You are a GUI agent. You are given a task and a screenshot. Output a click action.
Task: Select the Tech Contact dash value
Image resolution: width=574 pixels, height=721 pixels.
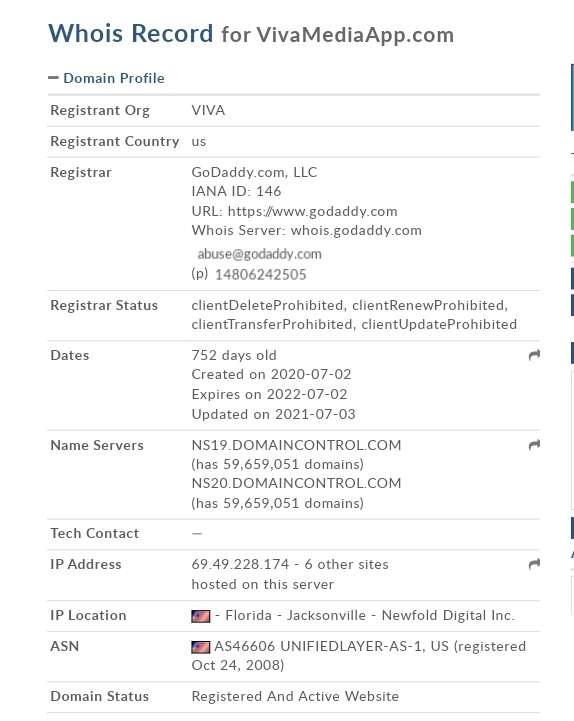point(197,534)
